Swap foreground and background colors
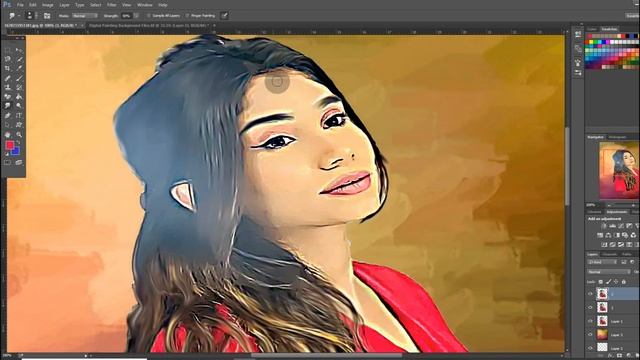The image size is (640, 360). click(x=18, y=142)
